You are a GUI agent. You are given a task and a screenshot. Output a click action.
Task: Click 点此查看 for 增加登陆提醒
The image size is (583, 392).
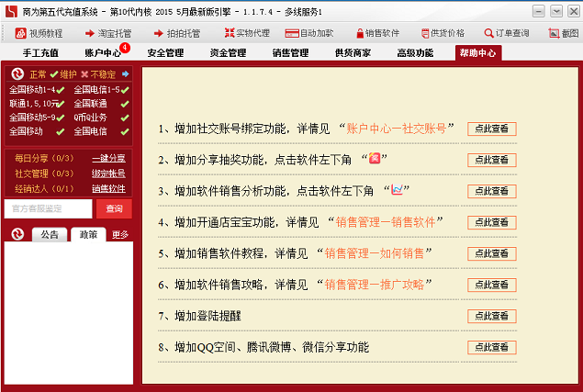click(x=496, y=316)
